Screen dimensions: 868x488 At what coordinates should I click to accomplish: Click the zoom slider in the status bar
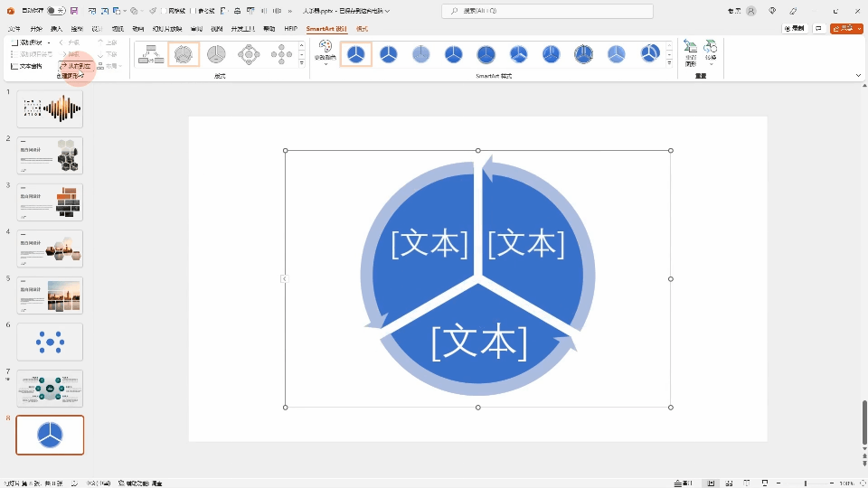point(806,483)
